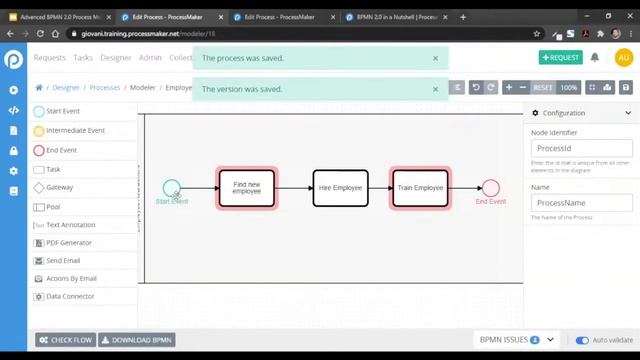Click the browser reload button

[40, 34]
